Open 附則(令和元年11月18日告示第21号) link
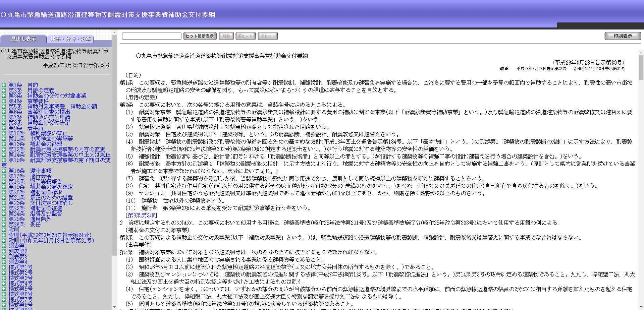Image resolution: width=644 pixels, height=310 pixels. pyautogui.click(x=49, y=241)
